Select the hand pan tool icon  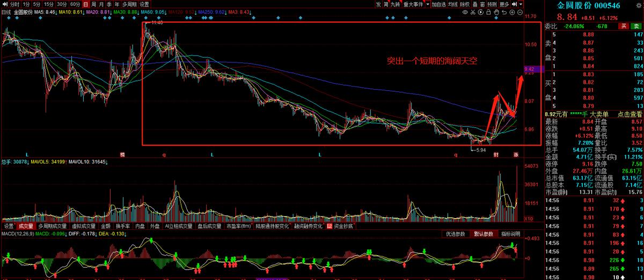[496, 12]
